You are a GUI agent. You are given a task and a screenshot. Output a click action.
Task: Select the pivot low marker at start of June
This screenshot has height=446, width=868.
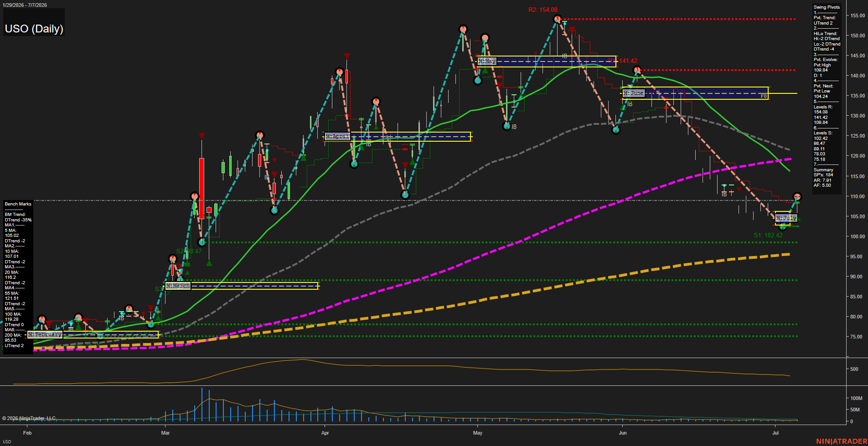(x=616, y=130)
